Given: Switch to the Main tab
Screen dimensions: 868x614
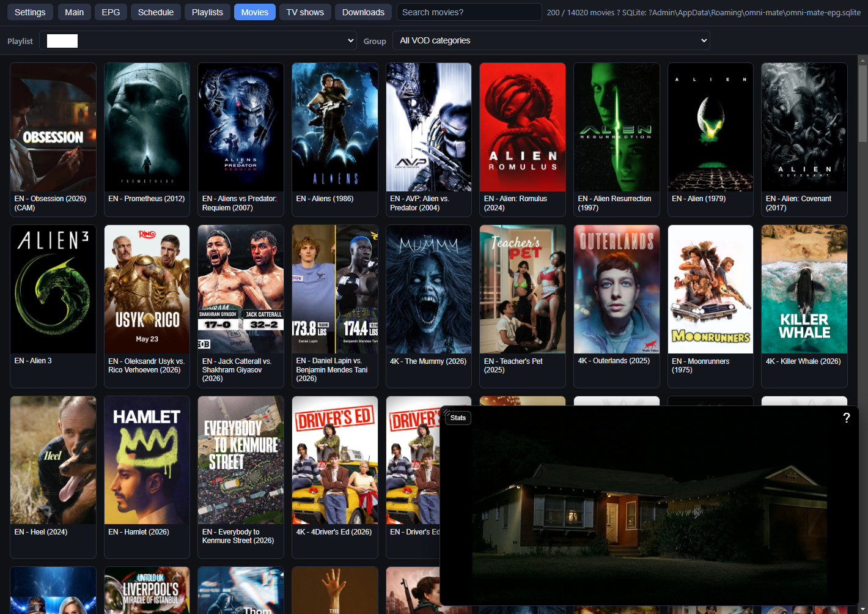Looking at the screenshot, I should click(x=75, y=12).
